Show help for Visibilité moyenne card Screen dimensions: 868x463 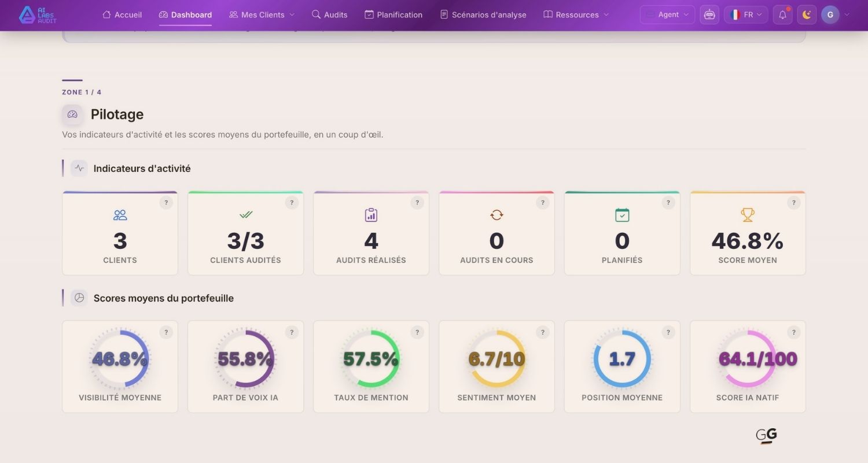point(166,332)
